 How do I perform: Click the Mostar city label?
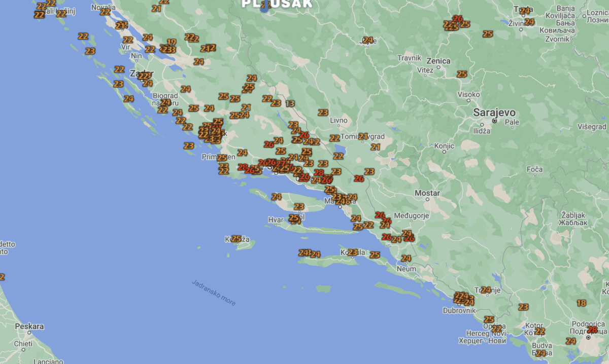tap(427, 193)
